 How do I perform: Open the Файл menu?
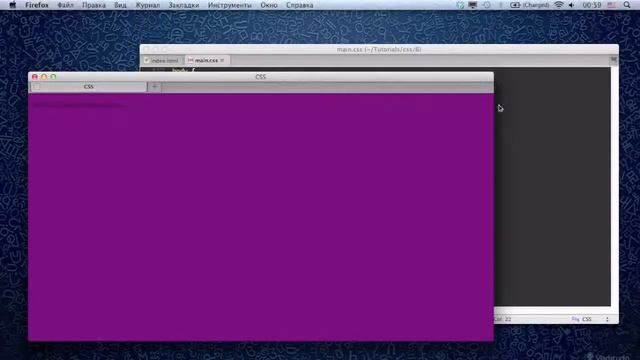[65, 5]
